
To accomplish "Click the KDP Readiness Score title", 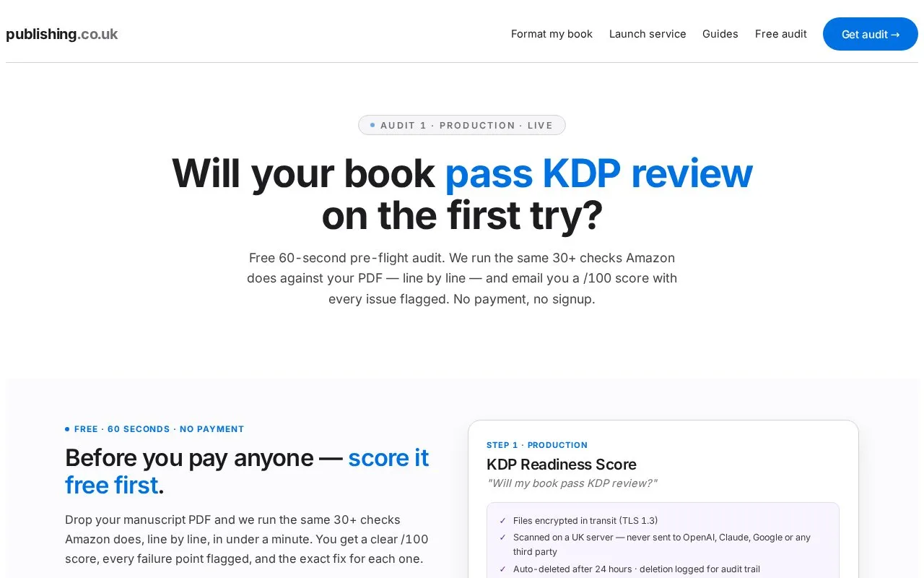I will click(562, 465).
